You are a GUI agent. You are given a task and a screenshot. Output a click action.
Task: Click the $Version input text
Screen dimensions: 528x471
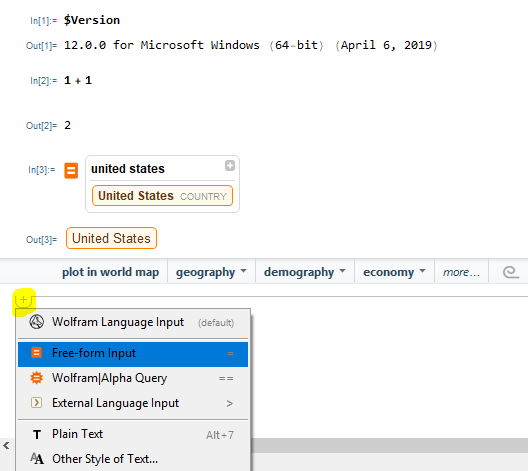tap(92, 20)
